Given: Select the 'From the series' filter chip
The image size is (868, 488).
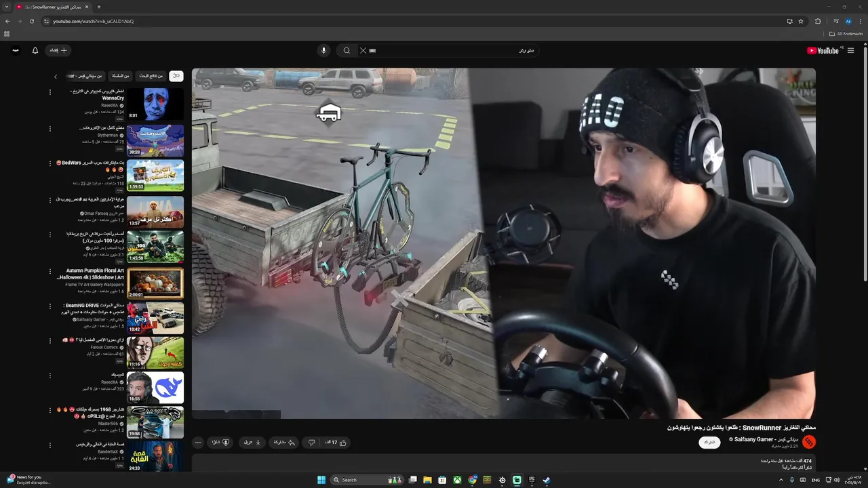Looking at the screenshot, I should [121, 76].
